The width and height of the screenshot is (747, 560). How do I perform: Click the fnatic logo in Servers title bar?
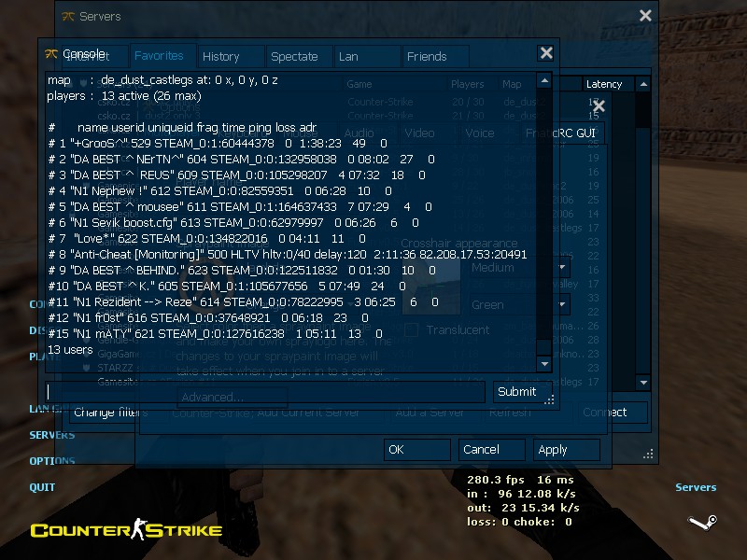click(67, 16)
